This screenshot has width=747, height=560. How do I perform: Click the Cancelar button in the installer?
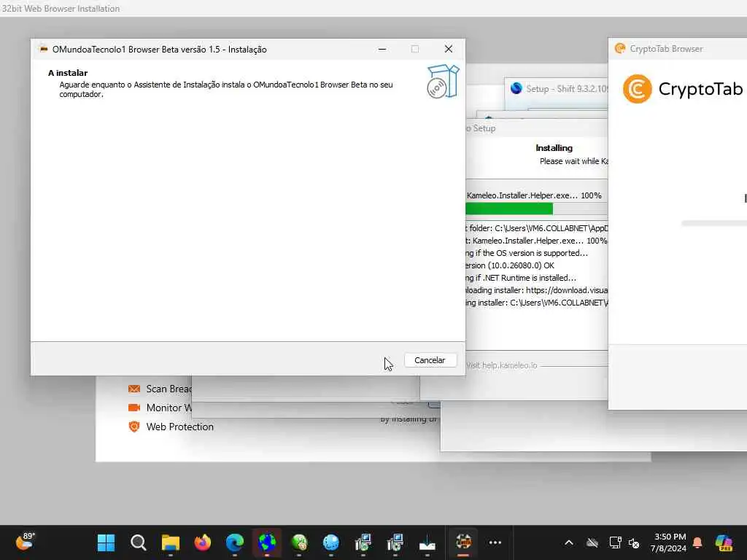tap(430, 360)
